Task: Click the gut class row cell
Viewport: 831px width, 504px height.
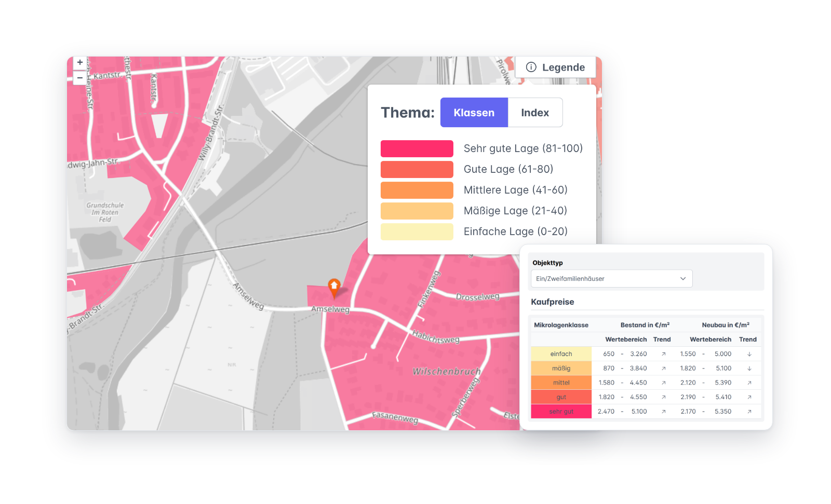Action: coord(561,397)
